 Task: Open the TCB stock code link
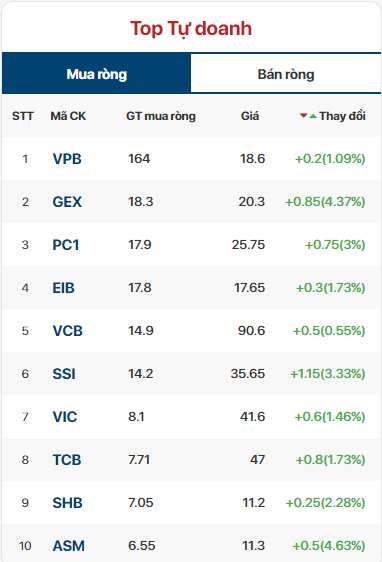coord(67,460)
